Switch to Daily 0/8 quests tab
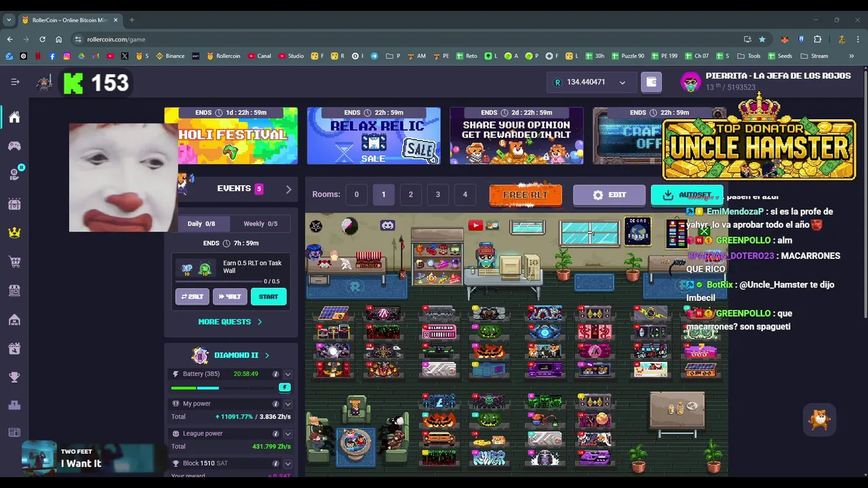This screenshot has height=488, width=868. coord(201,224)
